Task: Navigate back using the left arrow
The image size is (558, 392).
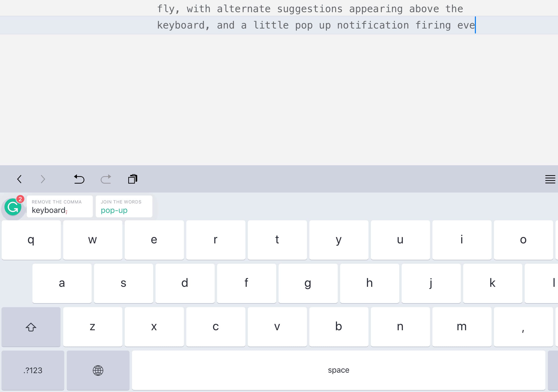Action: pyautogui.click(x=20, y=179)
